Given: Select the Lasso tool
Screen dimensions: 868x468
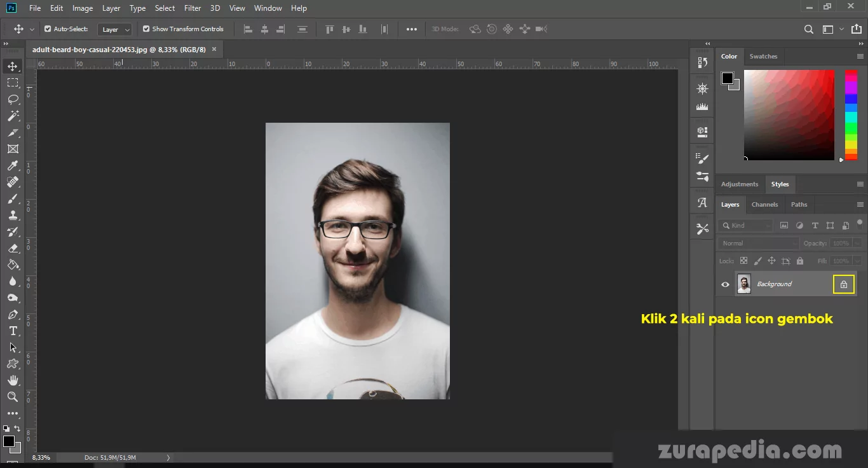Looking at the screenshot, I should [13, 99].
